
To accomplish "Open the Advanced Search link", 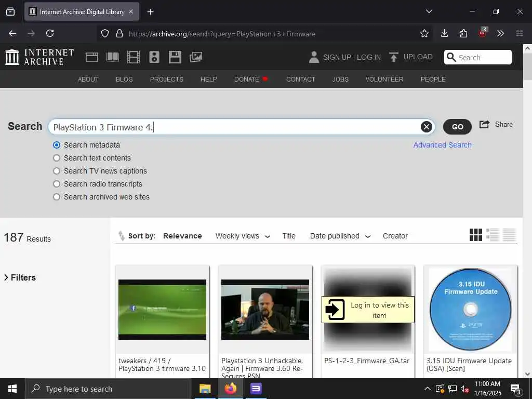I will click(x=443, y=145).
